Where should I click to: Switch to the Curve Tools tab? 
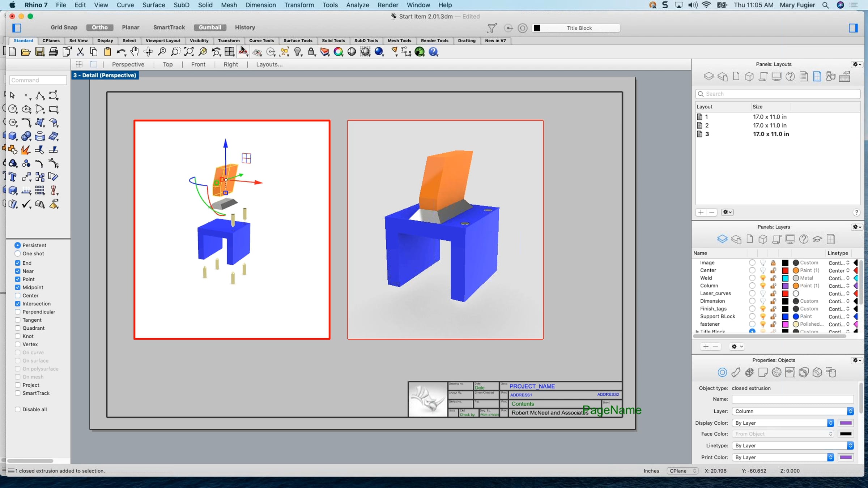coord(261,40)
